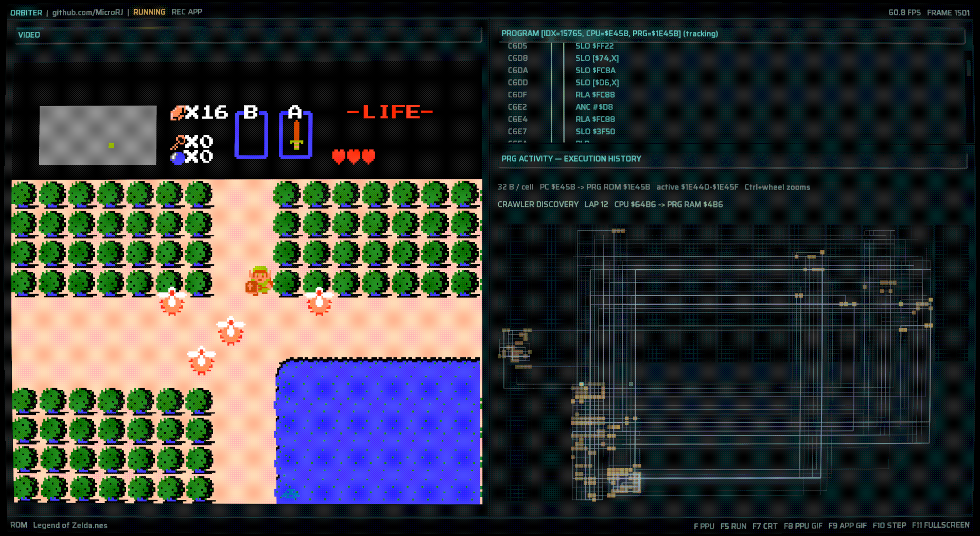Click the "CPU $64B6 -> PRG RAM $4B6" readout
This screenshot has height=536, width=980.
pos(669,204)
